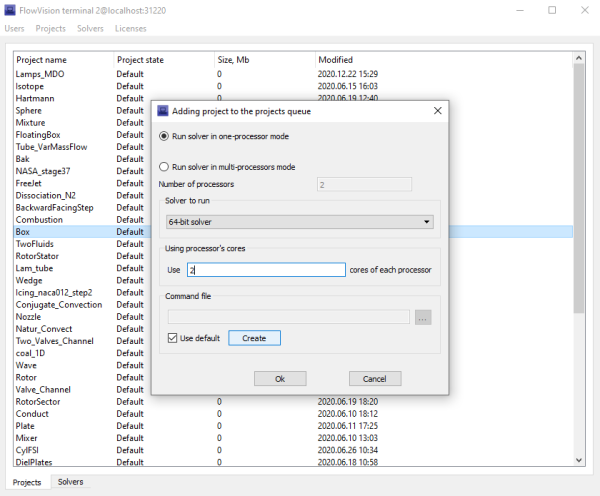Image resolution: width=600 pixels, height=496 pixels.
Task: Click scrollbar up arrow in project list
Action: (579, 58)
